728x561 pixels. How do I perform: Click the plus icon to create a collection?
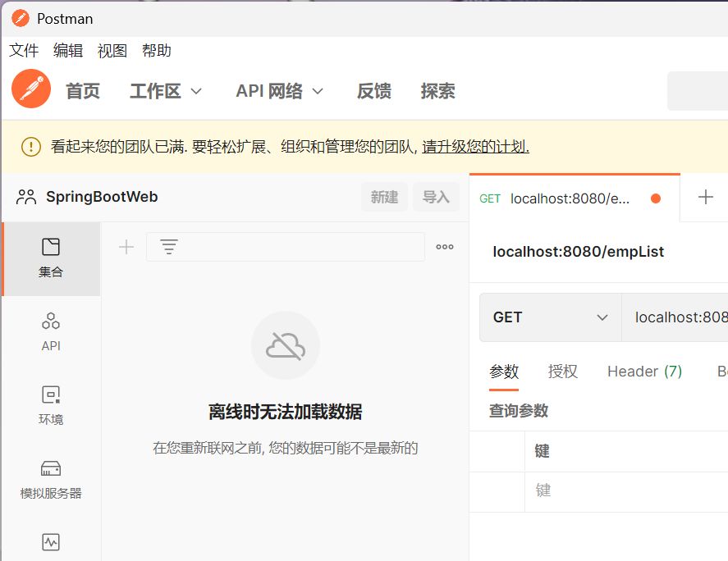pyautogui.click(x=126, y=247)
